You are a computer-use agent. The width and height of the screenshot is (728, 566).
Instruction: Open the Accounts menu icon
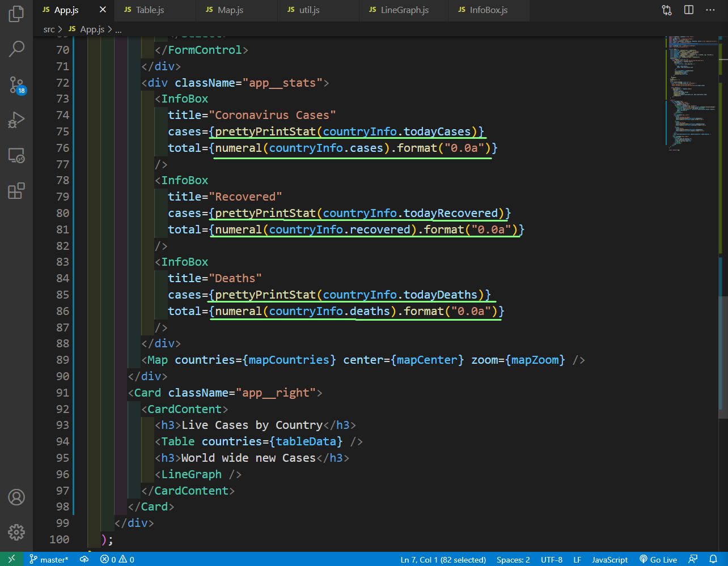pyautogui.click(x=16, y=497)
